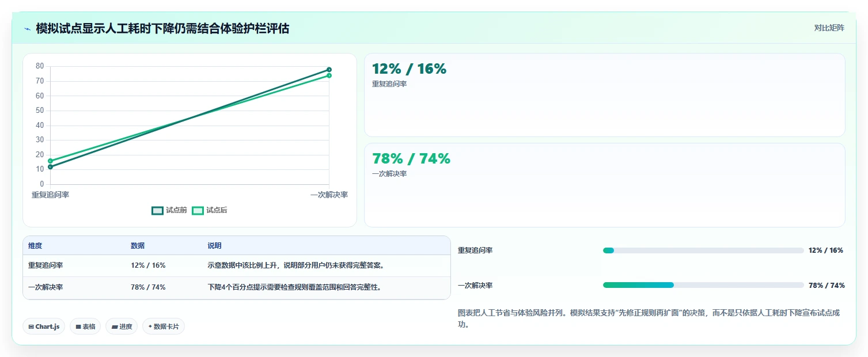Click the 一次解决率 cell in the table
868x357 pixels.
coord(46,287)
